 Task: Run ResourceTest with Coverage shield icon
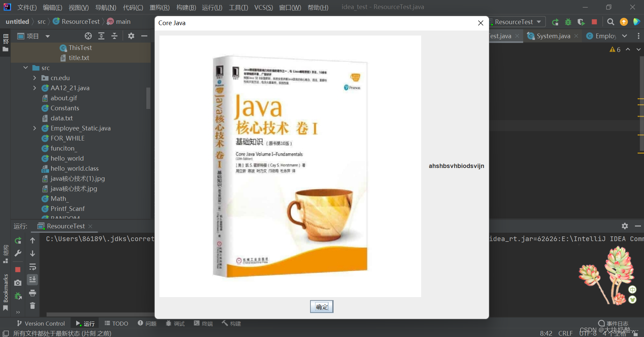[x=581, y=22]
